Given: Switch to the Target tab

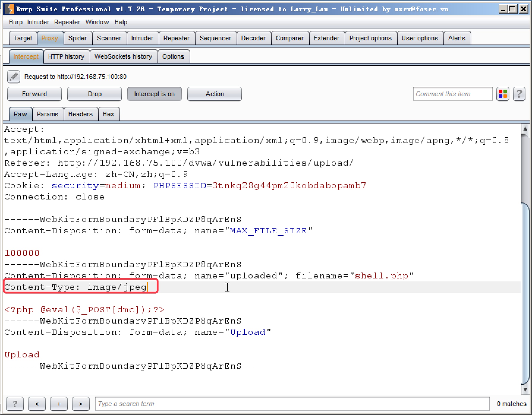Looking at the screenshot, I should [23, 38].
